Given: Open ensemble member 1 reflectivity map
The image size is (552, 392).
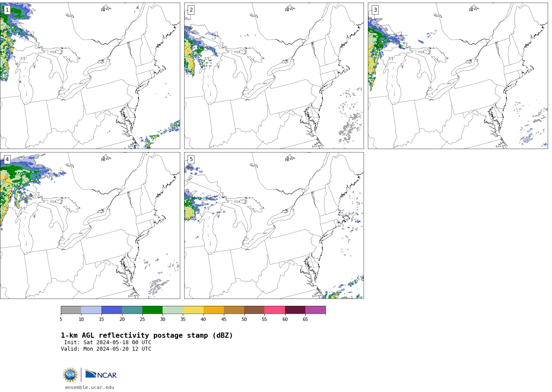Looking at the screenshot, I should click(90, 76).
